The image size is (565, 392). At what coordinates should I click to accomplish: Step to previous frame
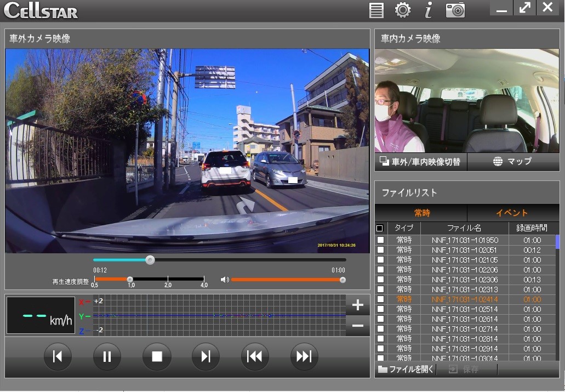pos(58,356)
